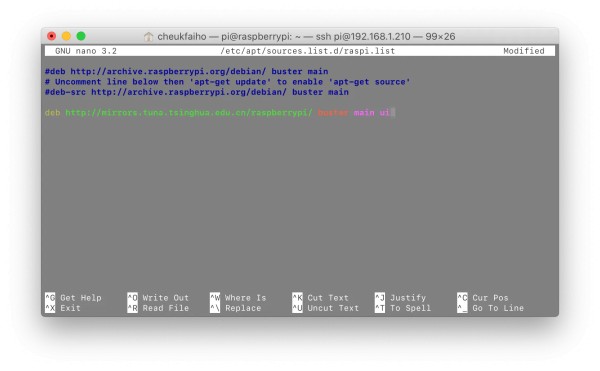Click the commented deb-src line
The height and width of the screenshot is (371, 600).
pos(197,92)
